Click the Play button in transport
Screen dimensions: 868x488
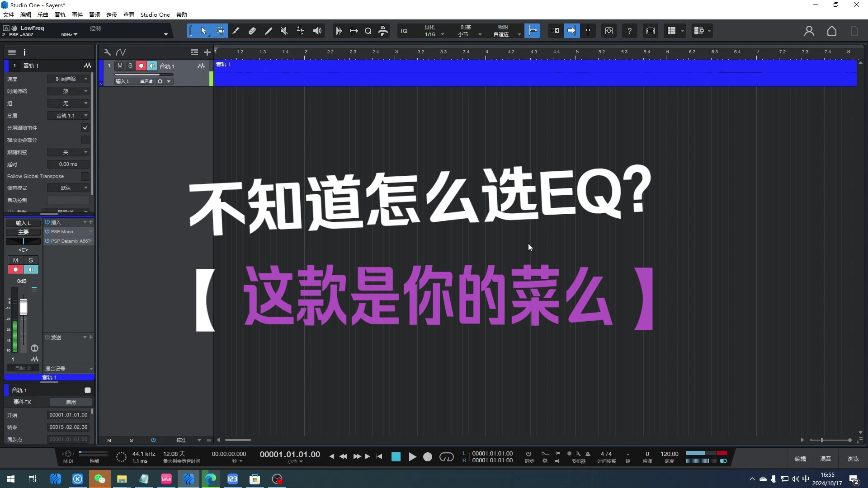pos(412,457)
